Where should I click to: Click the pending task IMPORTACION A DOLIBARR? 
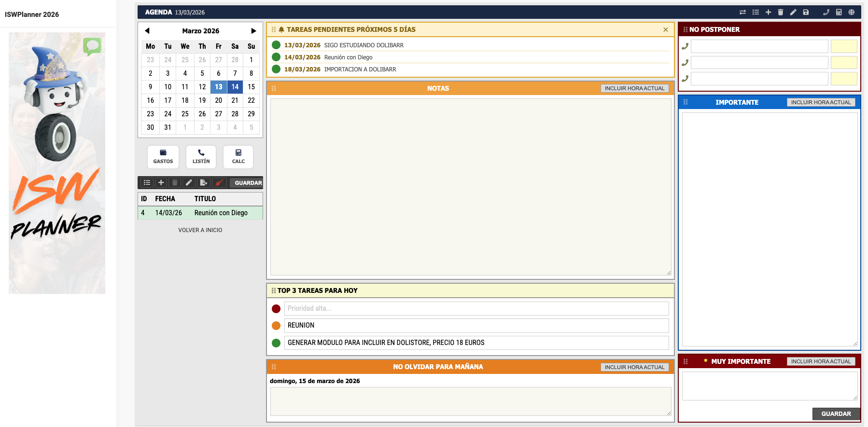[x=360, y=69]
